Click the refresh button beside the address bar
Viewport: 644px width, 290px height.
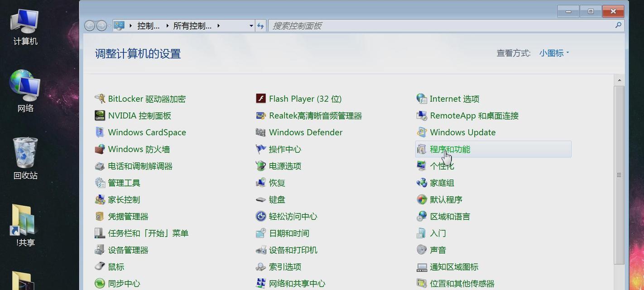click(260, 26)
